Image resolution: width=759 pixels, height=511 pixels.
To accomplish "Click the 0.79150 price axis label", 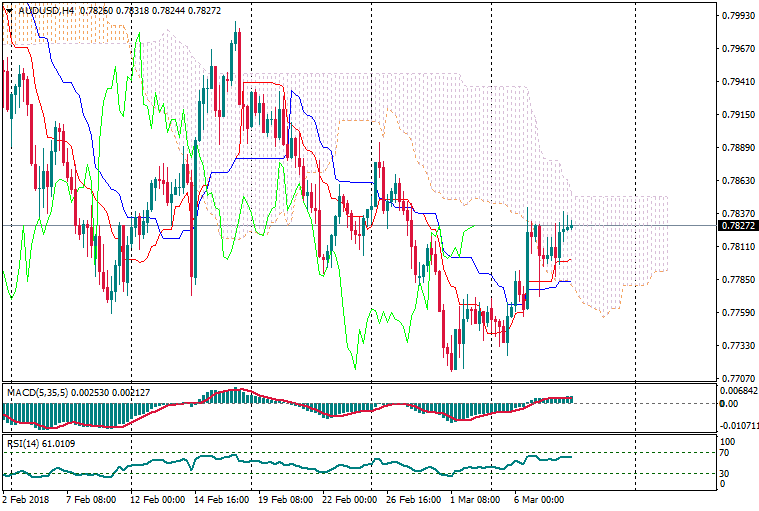I will point(736,115).
